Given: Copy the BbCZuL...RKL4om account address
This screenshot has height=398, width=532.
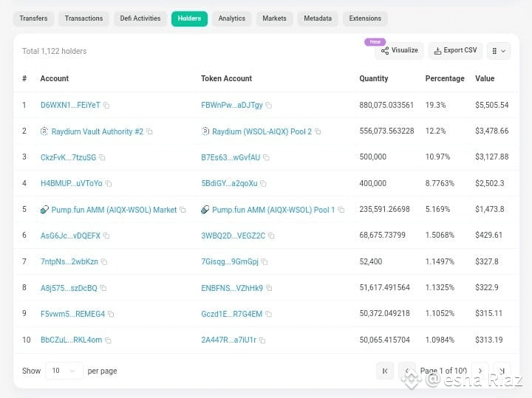Looking at the screenshot, I should [108, 340].
